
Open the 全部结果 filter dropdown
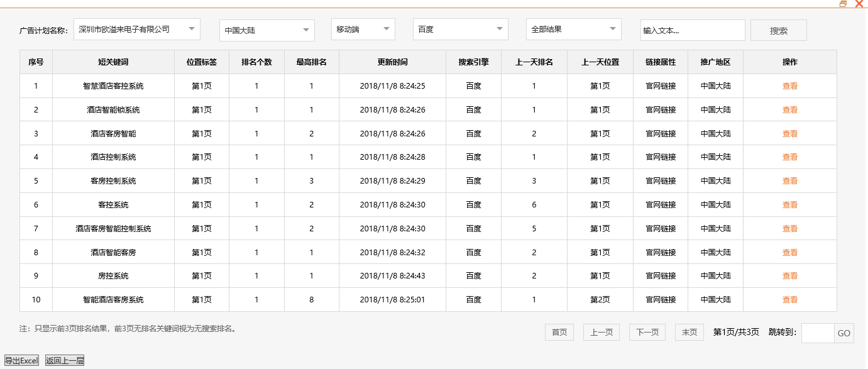click(573, 29)
